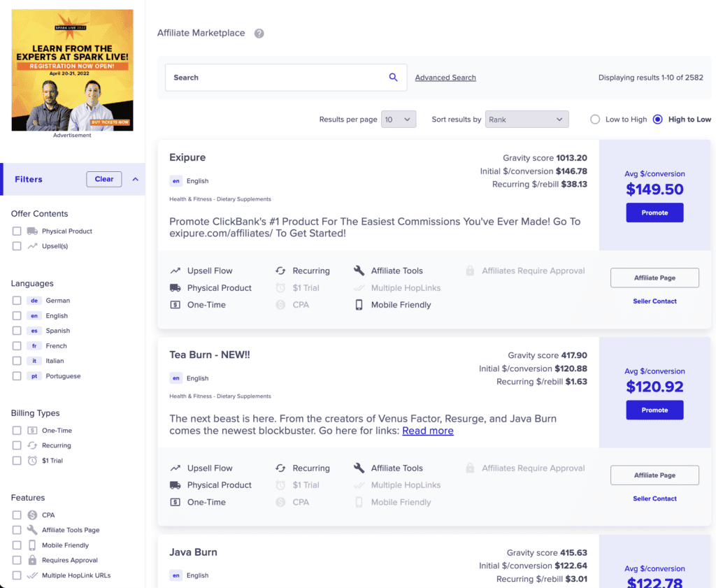
Task: Select the Spanish language checkbox
Action: coord(17,331)
